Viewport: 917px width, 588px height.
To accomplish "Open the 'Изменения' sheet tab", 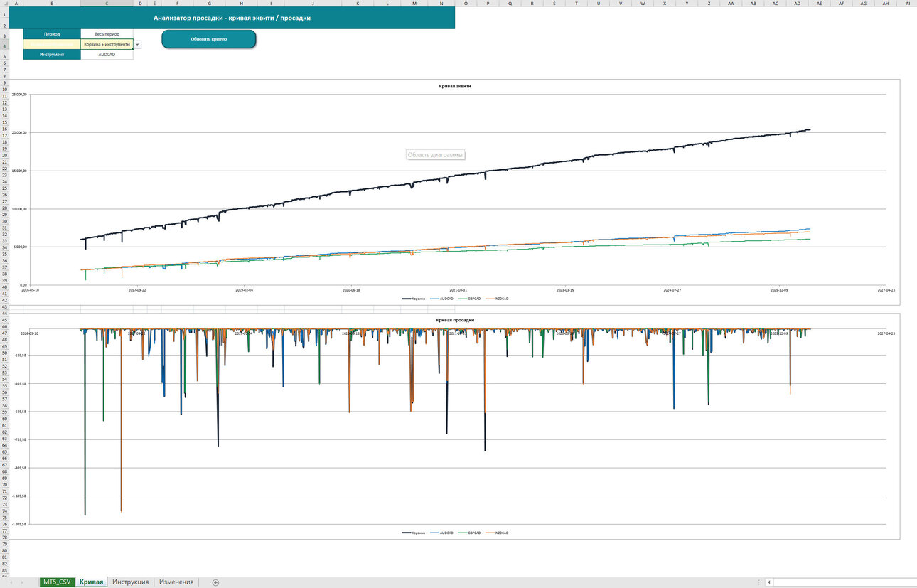I will (x=176, y=582).
